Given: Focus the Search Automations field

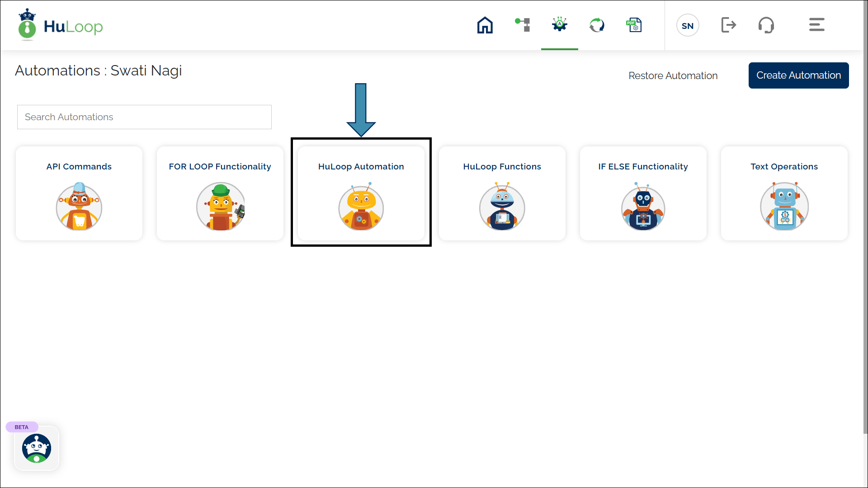Looking at the screenshot, I should pos(144,117).
